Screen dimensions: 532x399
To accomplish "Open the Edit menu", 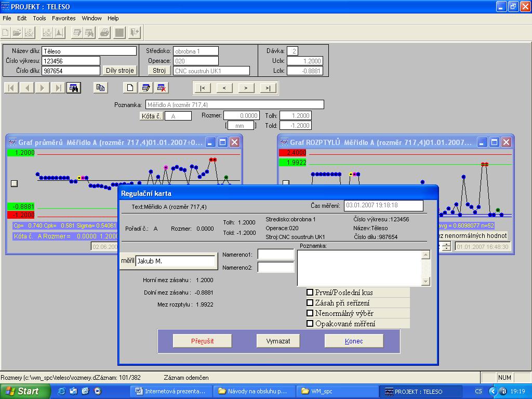I will [22, 18].
